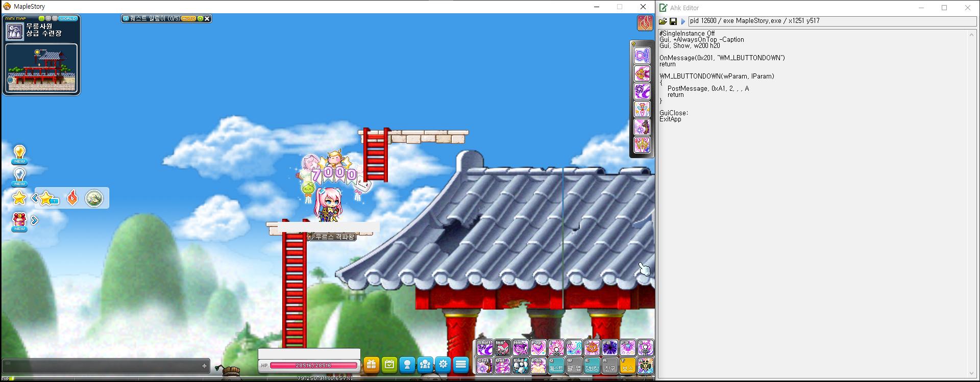Click the top lightbulb NEW notification
The width and height of the screenshot is (980, 382).
[x=19, y=155]
